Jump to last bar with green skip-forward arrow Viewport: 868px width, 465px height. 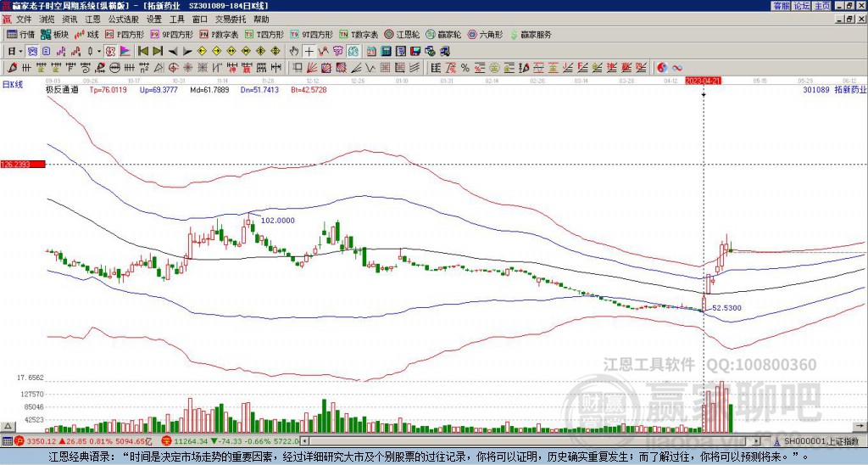158,52
